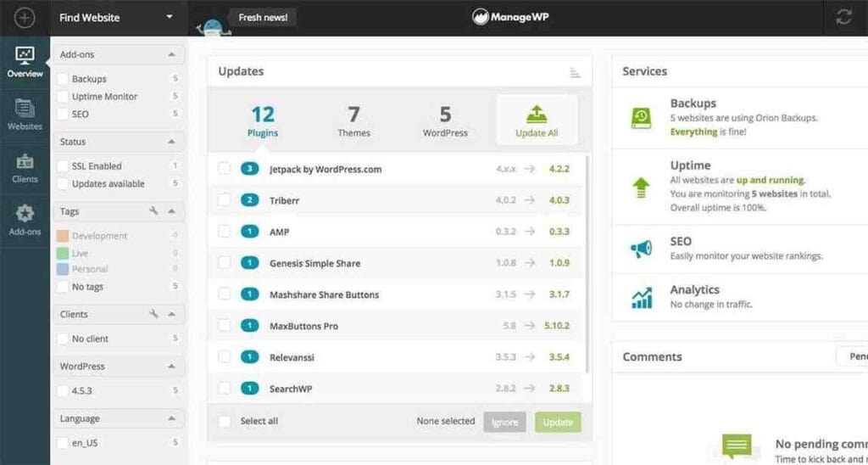Screen dimensions: 868x465
Task: Open the Uptime service link
Action: tap(690, 165)
